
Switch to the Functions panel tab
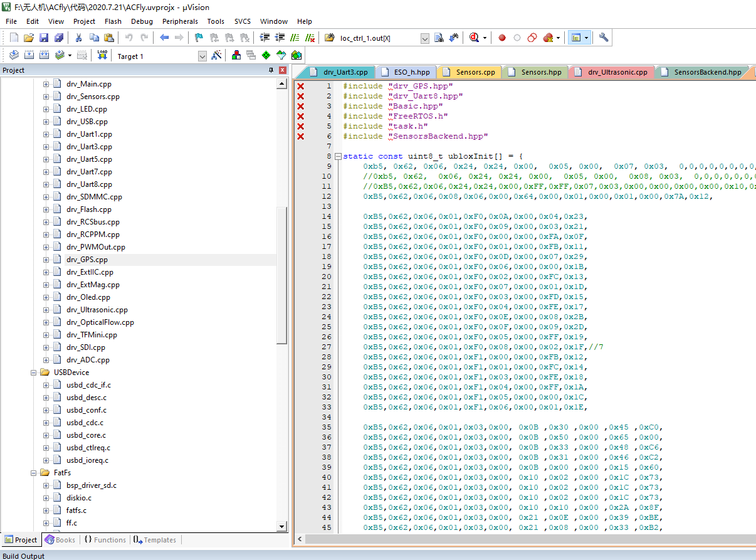tap(105, 540)
